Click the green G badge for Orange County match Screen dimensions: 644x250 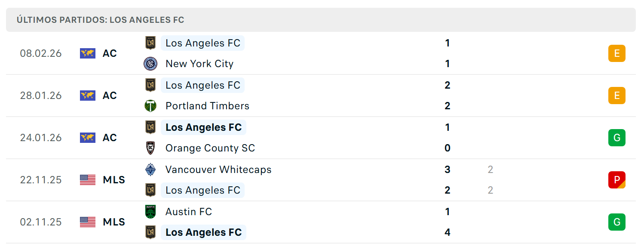pos(617,138)
